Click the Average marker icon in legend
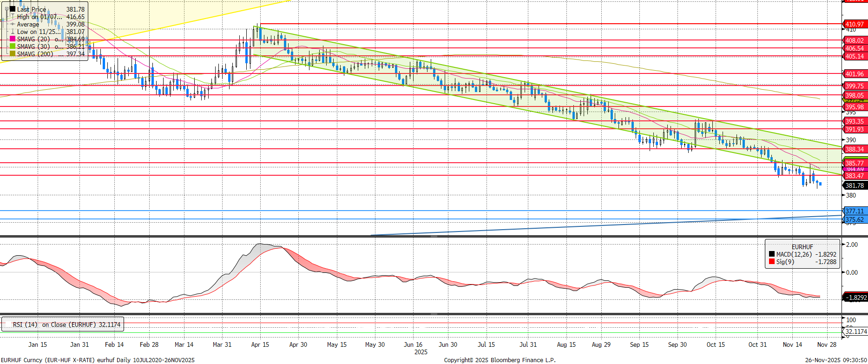The image size is (868, 364). (x=13, y=24)
